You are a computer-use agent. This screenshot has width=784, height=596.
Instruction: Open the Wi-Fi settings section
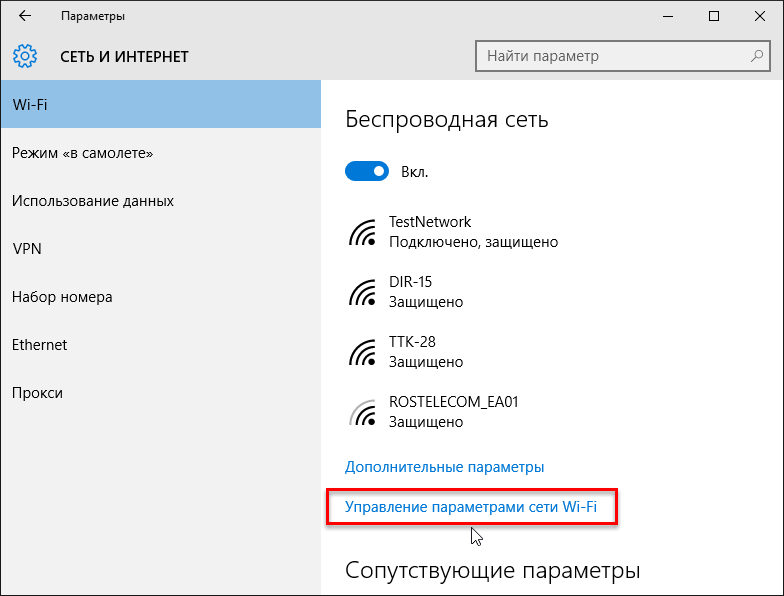click(x=160, y=105)
